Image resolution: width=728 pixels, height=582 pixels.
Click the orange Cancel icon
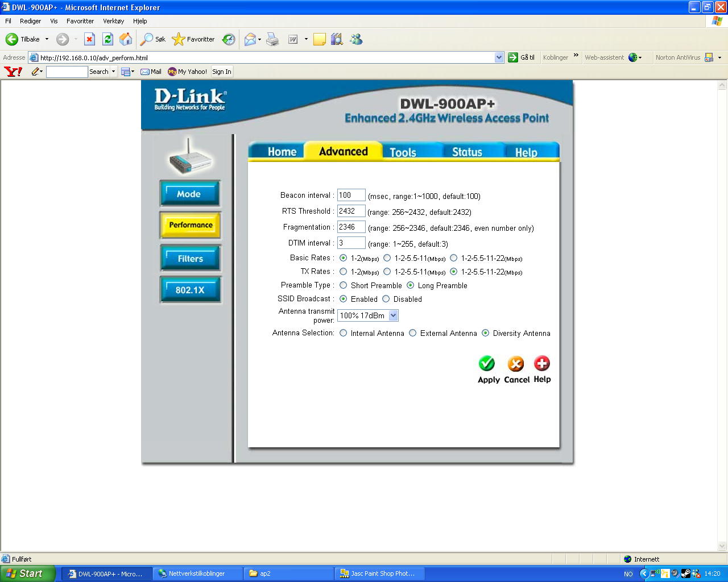(516, 364)
